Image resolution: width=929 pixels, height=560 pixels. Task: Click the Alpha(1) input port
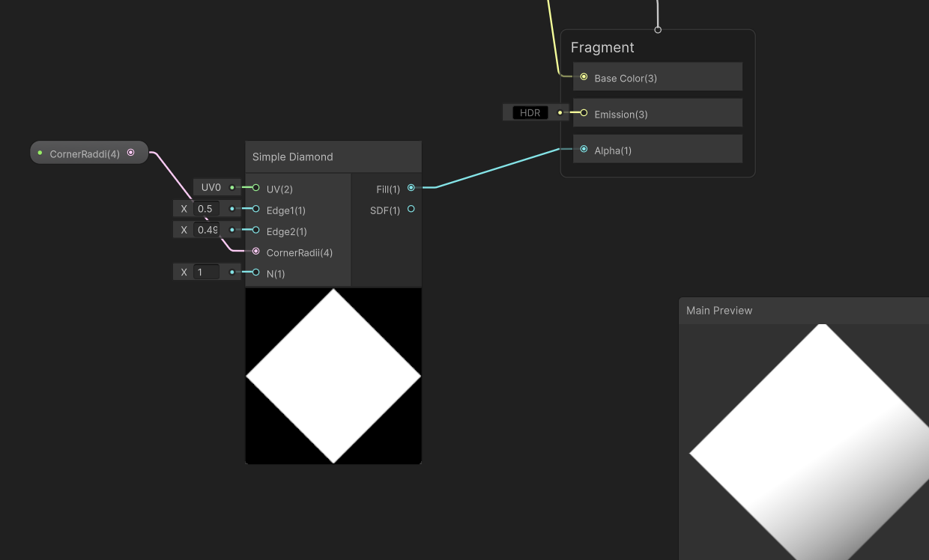(584, 149)
